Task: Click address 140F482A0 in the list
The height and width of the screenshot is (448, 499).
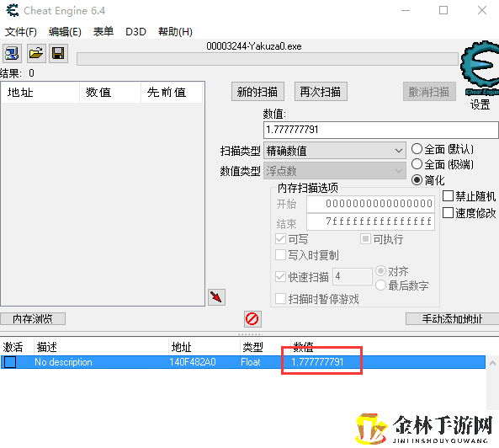Action: 193,362
